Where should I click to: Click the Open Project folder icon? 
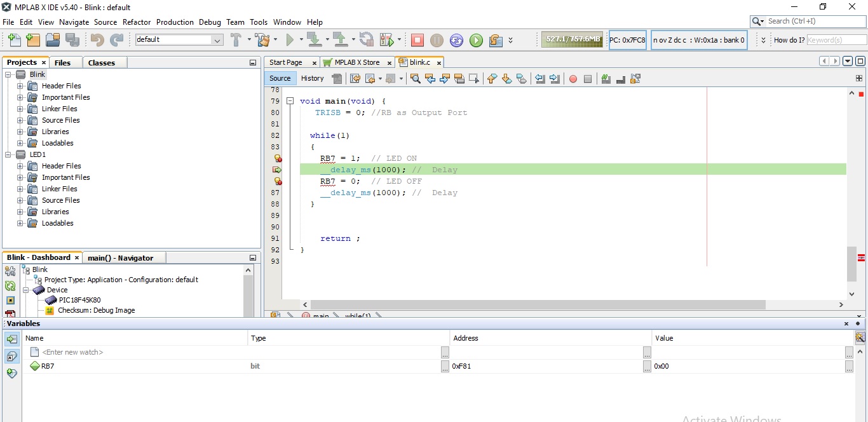click(x=53, y=40)
